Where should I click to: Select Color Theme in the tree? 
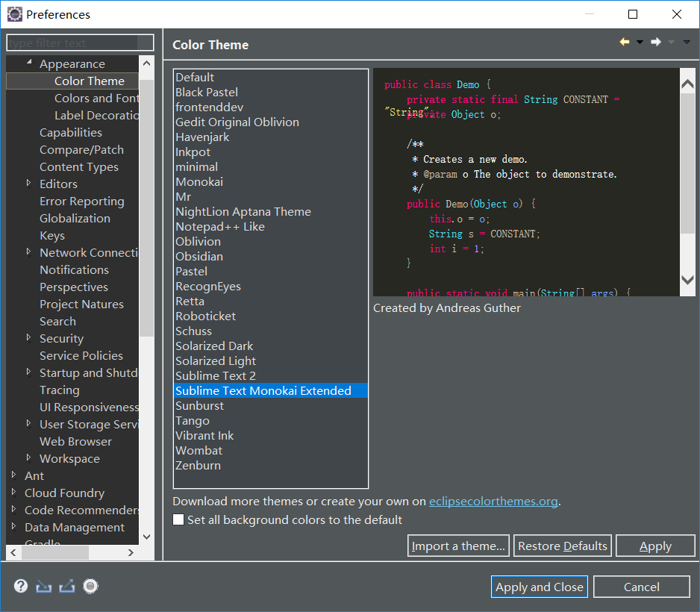[90, 81]
